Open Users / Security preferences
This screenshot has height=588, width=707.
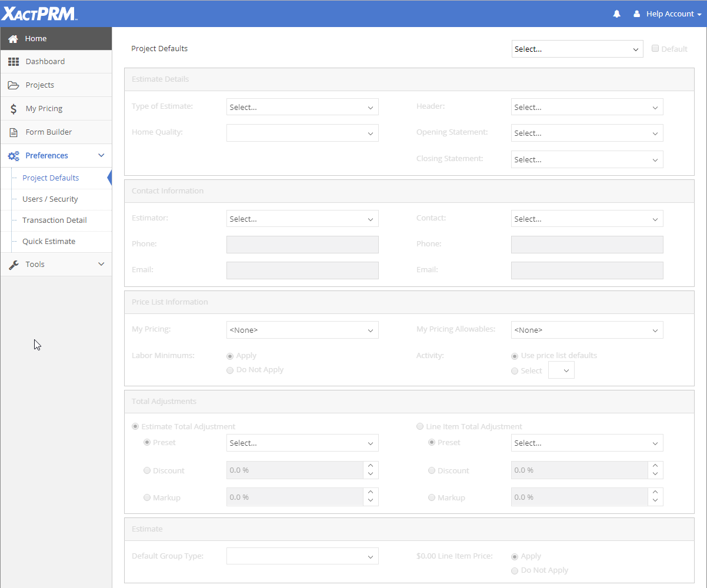(50, 199)
